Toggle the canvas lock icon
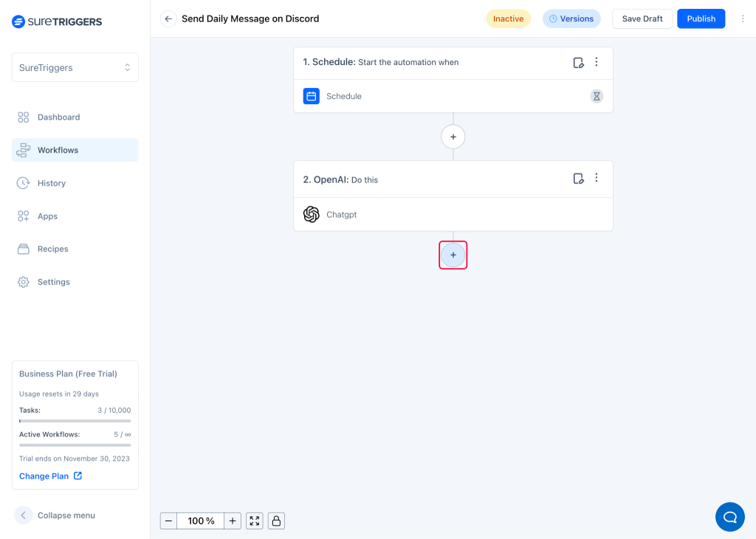The image size is (756, 539). 276,521
